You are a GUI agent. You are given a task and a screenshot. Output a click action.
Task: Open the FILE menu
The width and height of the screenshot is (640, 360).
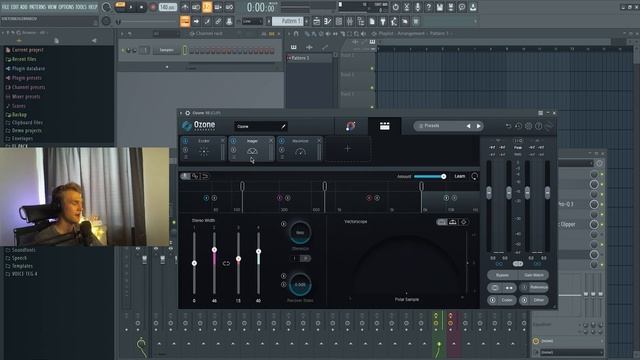[x=5, y=7]
